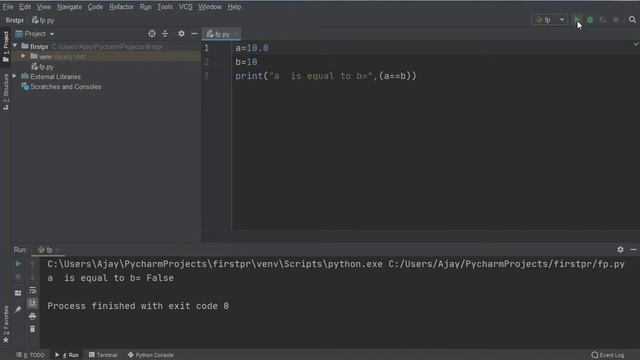Click the python.exe path in console output
This screenshot has width=640, height=360.
[215, 264]
